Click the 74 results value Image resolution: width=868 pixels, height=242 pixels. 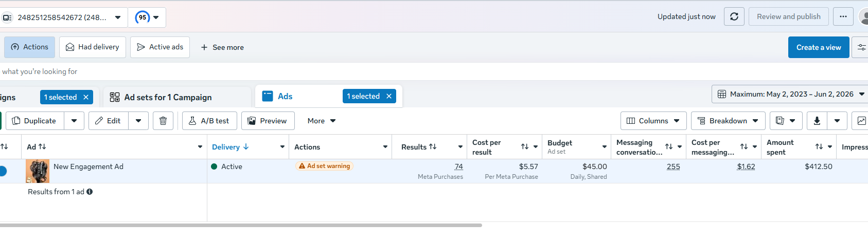click(x=459, y=166)
